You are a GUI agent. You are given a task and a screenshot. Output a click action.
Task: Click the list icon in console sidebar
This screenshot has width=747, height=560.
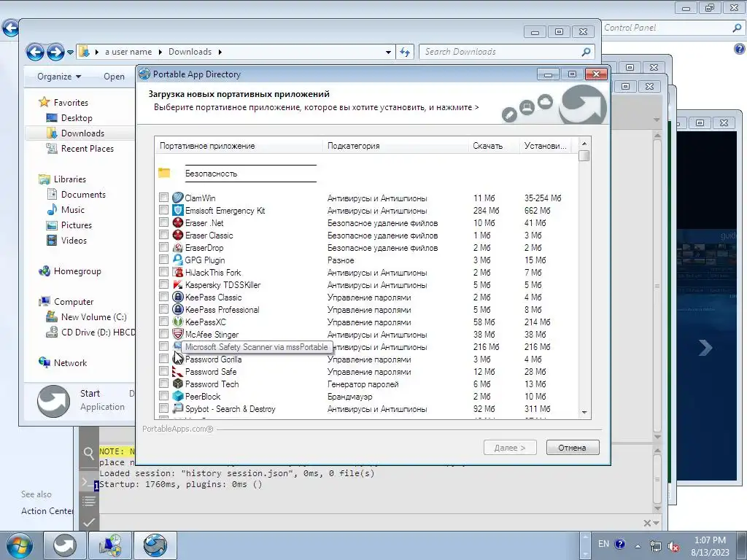[x=88, y=501]
